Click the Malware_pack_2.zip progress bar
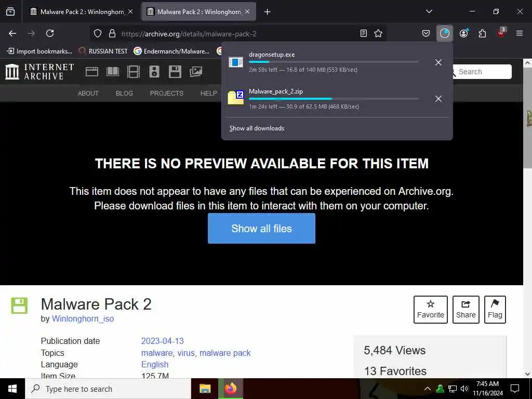 (334, 99)
